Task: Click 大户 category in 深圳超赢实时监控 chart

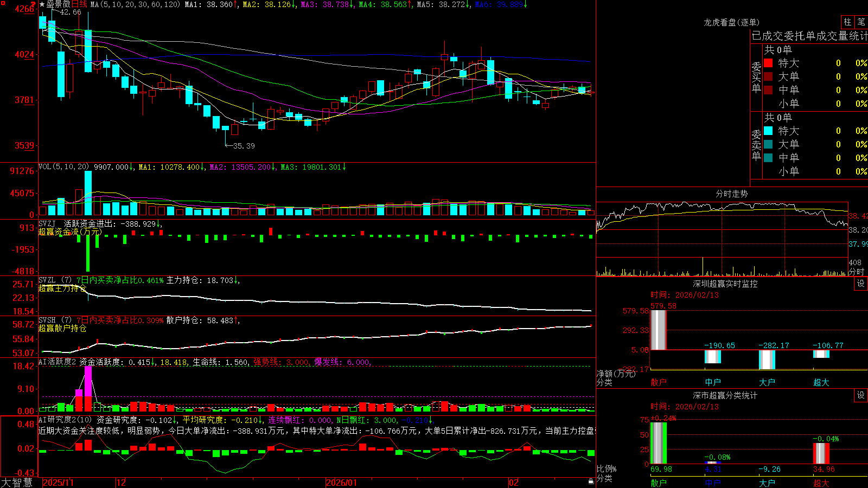Action: point(767,382)
